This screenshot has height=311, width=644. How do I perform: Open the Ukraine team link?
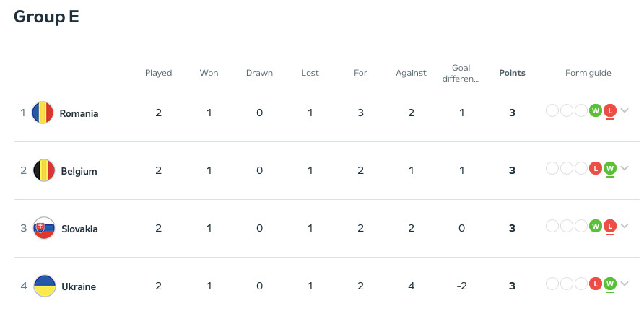click(x=78, y=286)
